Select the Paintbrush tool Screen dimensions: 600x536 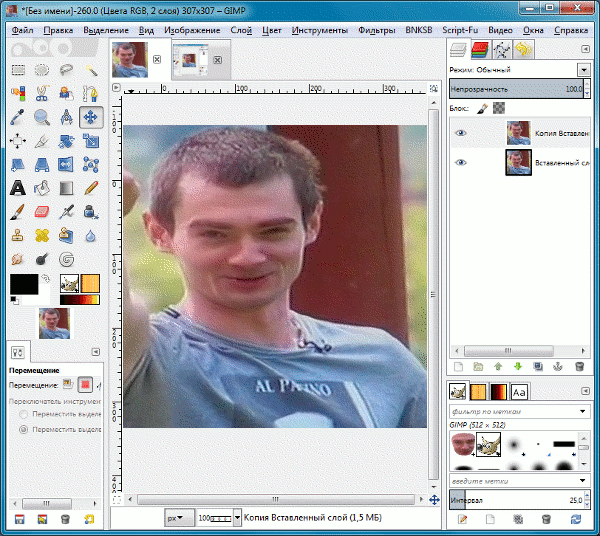coord(18,212)
